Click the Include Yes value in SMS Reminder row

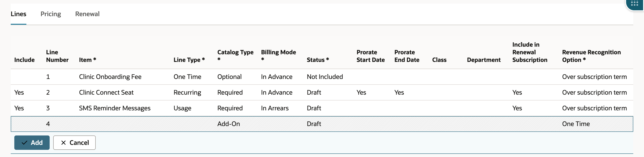[x=19, y=108]
